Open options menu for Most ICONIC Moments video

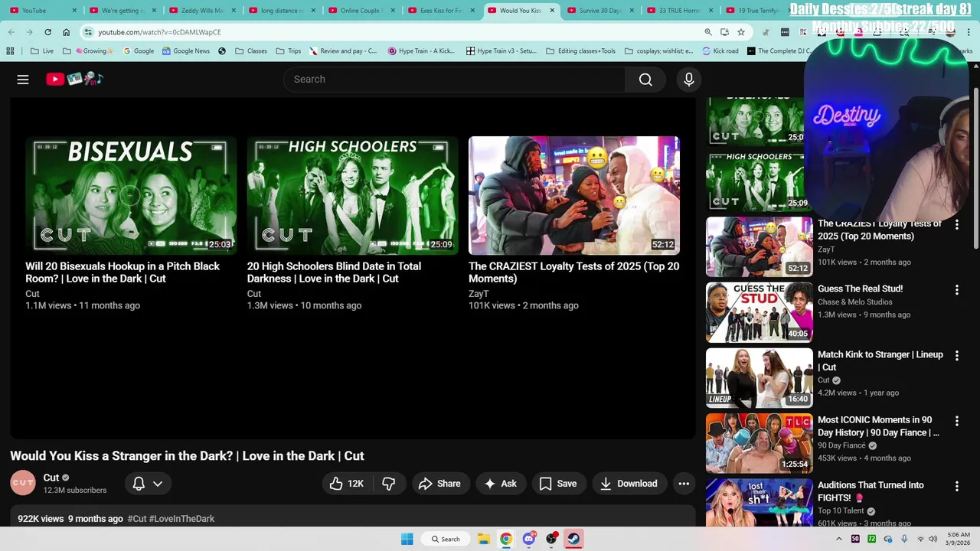pyautogui.click(x=956, y=421)
